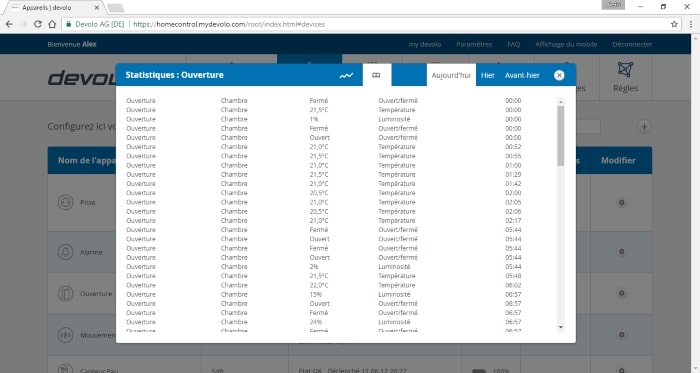Click the statistics list scrollbar thumb
This screenshot has height=373, width=700.
point(561,136)
